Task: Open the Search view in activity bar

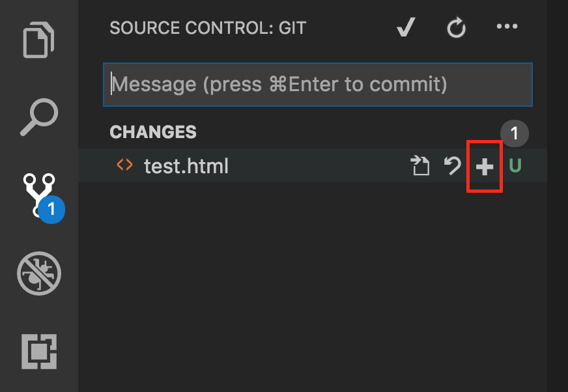Action: click(39, 117)
